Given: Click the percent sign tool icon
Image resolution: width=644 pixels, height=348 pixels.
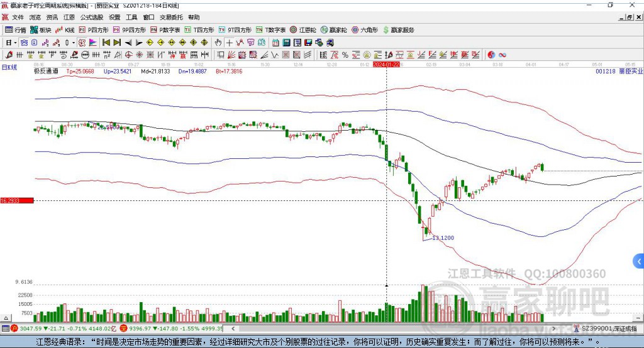Looking at the screenshot, I should (345, 55).
